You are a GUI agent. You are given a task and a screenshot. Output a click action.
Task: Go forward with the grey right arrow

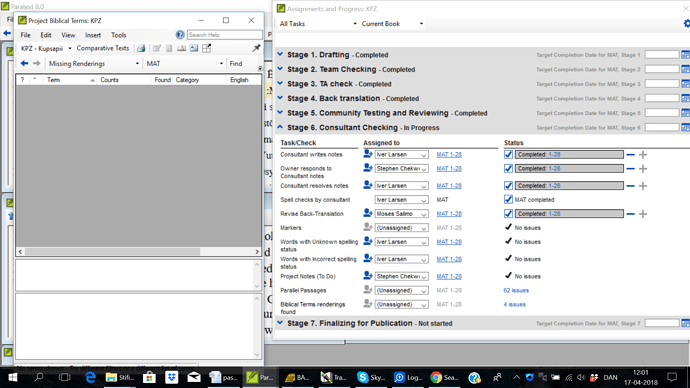(37, 64)
